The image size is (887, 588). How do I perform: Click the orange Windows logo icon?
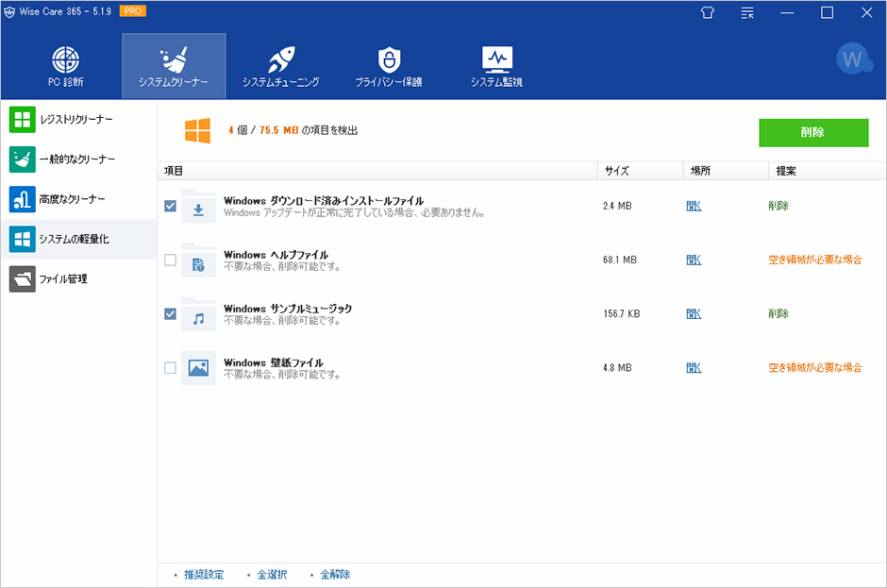197,131
